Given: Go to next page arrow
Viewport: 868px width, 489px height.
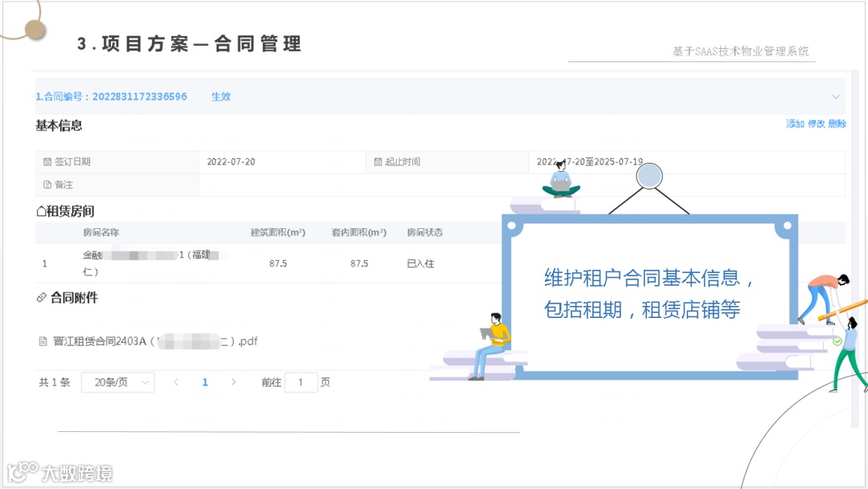Looking at the screenshot, I should [234, 382].
